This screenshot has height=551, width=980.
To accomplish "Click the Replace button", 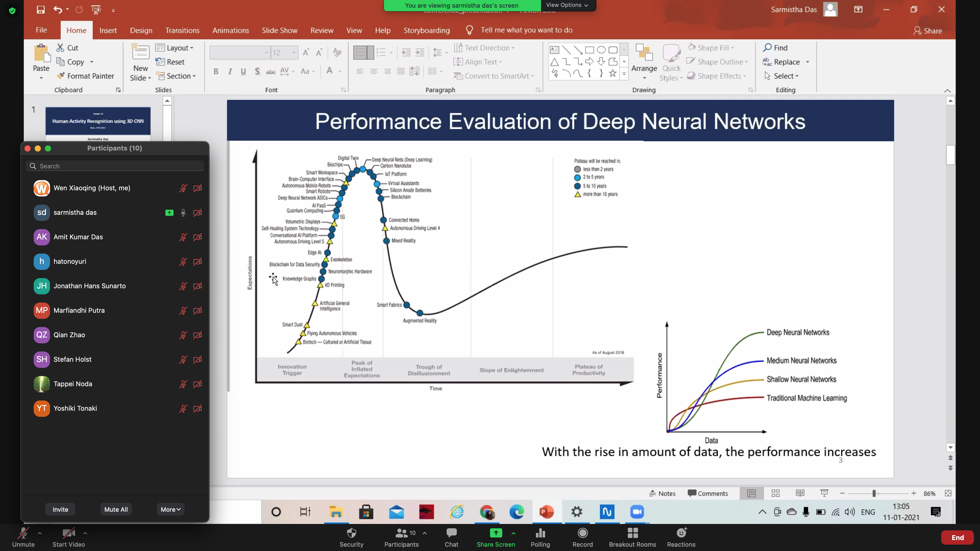I will [781, 61].
